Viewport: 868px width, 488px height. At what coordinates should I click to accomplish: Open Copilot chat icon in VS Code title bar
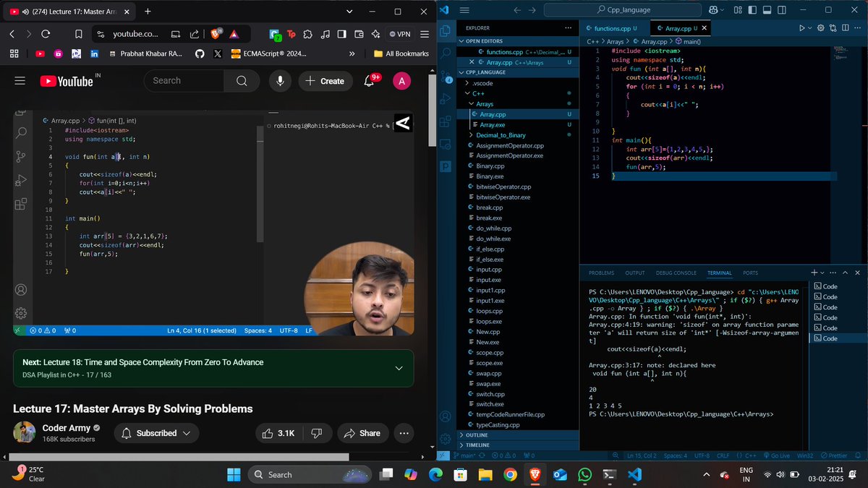click(x=712, y=10)
